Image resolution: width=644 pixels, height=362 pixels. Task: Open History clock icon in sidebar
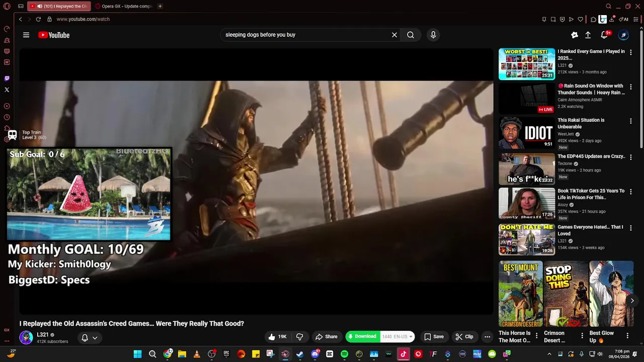click(7, 117)
